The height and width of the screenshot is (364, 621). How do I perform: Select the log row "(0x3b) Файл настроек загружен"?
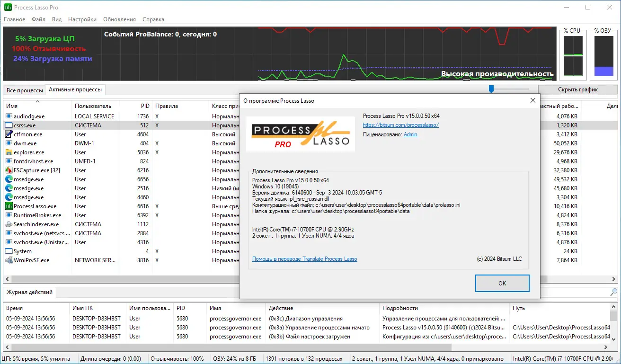[x=307, y=337]
